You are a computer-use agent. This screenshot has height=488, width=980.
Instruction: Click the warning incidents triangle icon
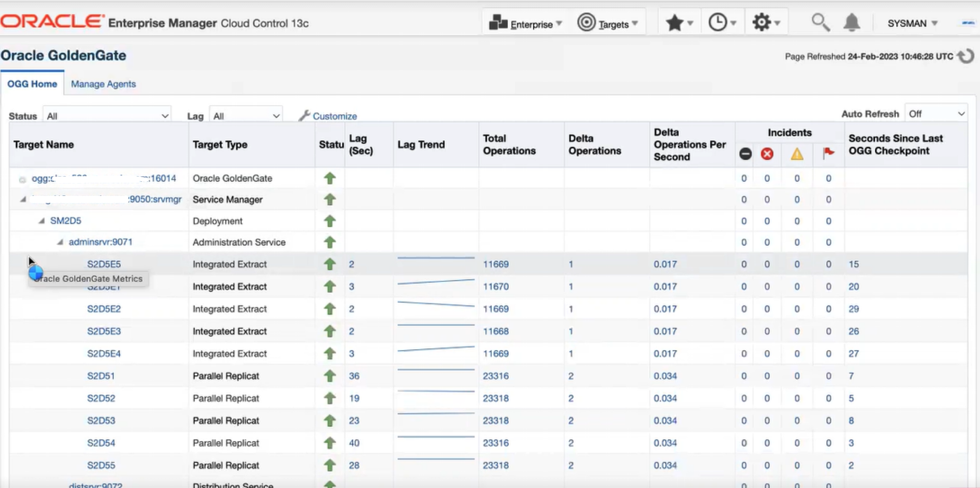pyautogui.click(x=797, y=154)
